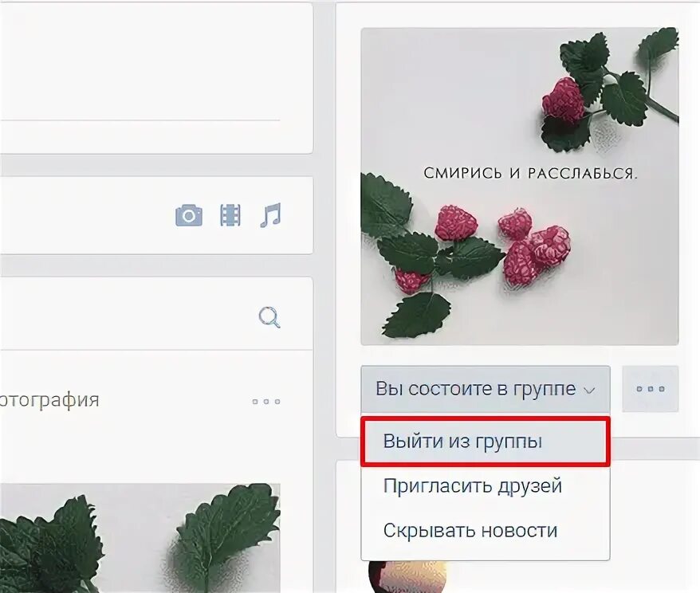Select Выйти из группы from the menu

coord(486,442)
